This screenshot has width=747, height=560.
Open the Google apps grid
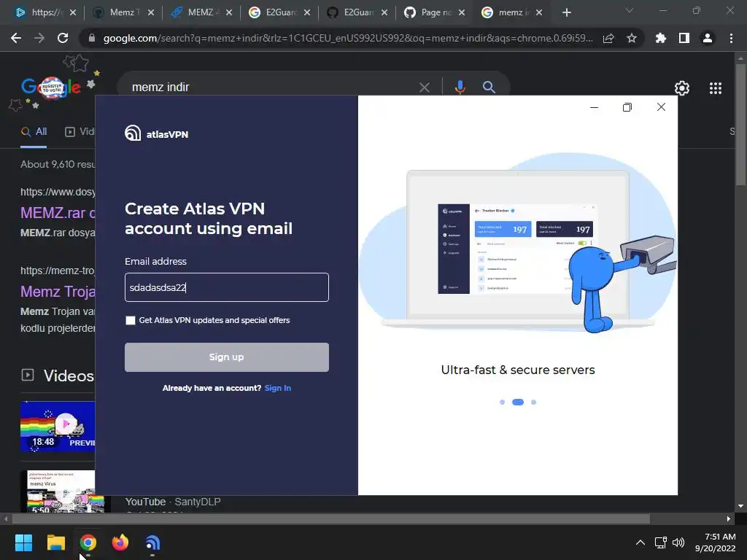pos(715,88)
